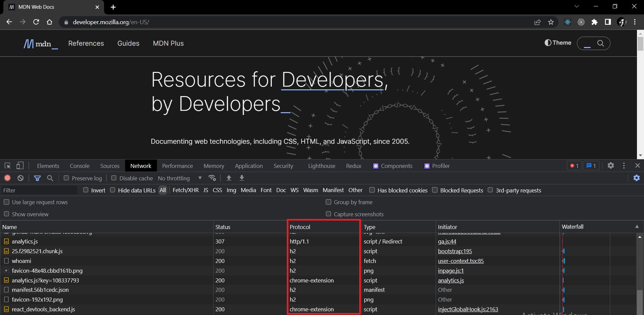Click the MDN logo
644x315 pixels.
coord(41,44)
